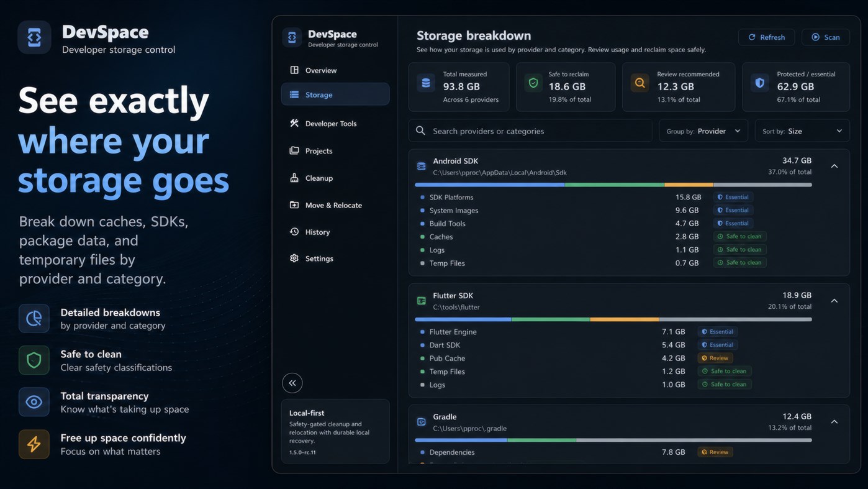
Task: Click the Essential badge for Dart SDK
Action: [717, 345]
